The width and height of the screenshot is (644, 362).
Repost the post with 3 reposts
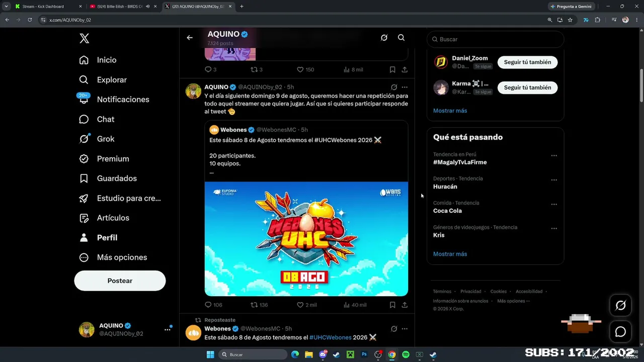click(257, 70)
